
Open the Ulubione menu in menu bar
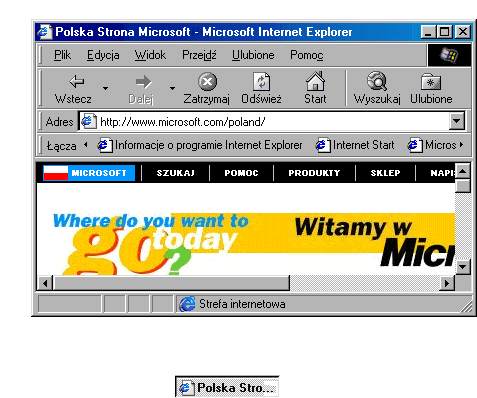(253, 55)
